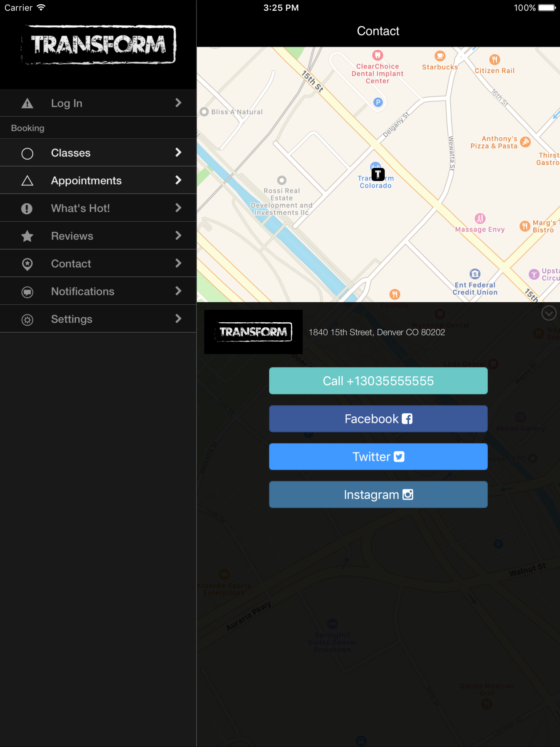Select the What's Hot! menu item
Image resolution: width=560 pixels, height=747 pixels.
pyautogui.click(x=98, y=208)
